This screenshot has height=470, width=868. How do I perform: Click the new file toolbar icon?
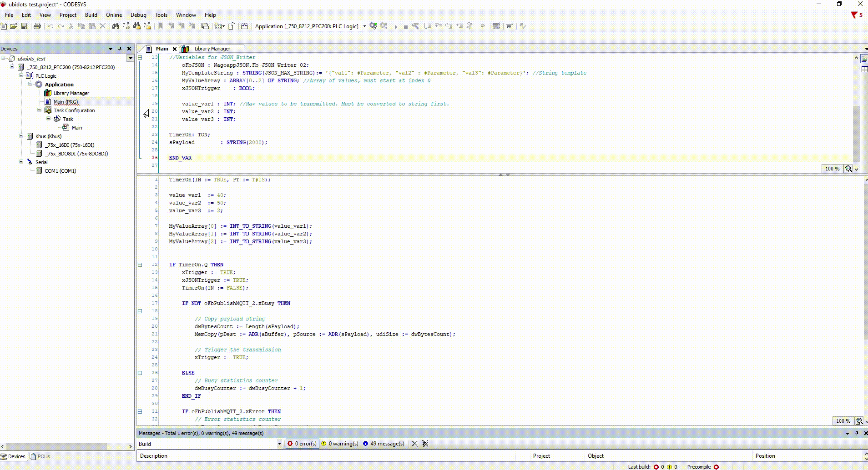(4, 26)
